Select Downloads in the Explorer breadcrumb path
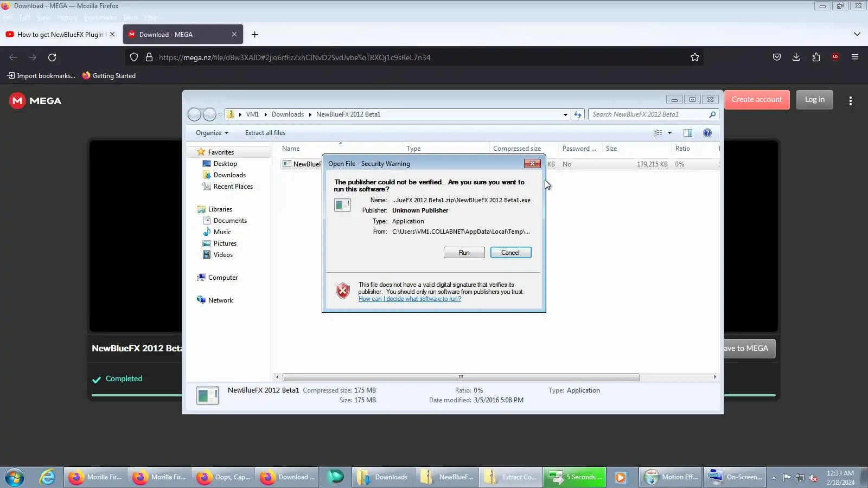 (x=288, y=114)
